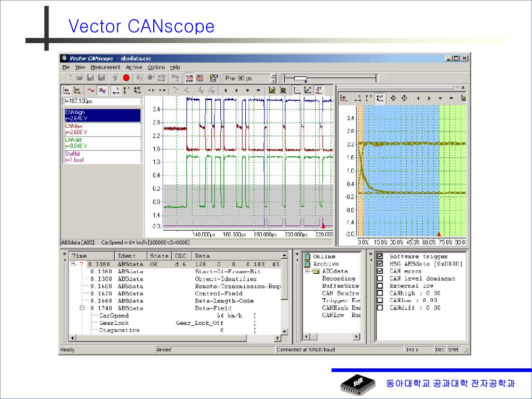Toggle the dec/hex number format icon

200,78
